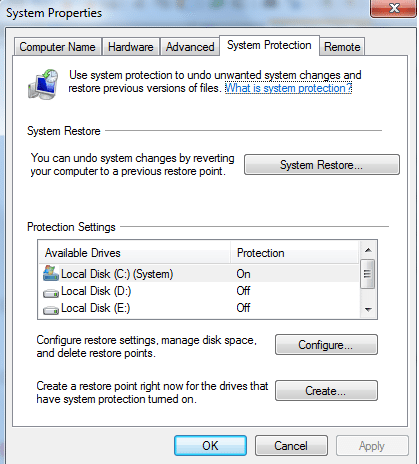
Task: Click the drives list scroll down arrow
Action: pos(368,310)
